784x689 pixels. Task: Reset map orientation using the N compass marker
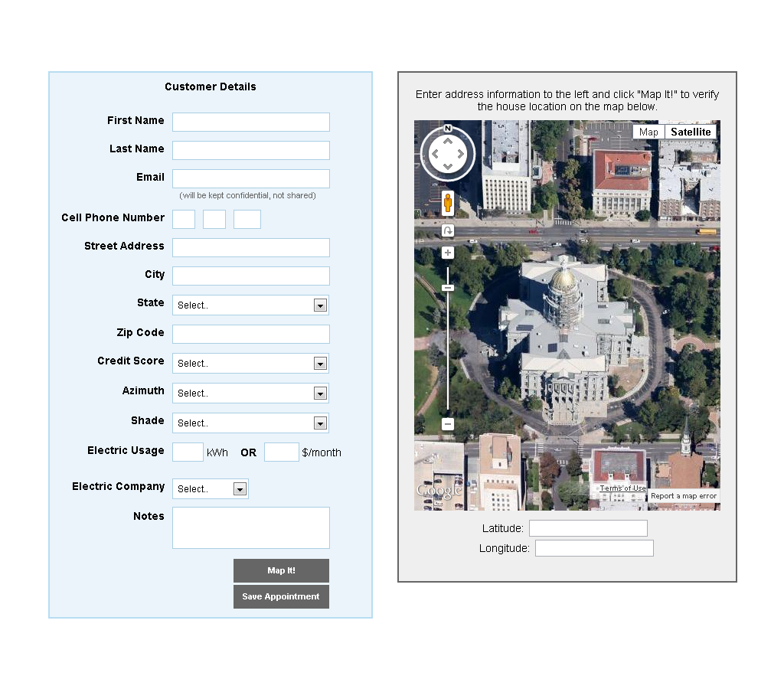coord(447,129)
